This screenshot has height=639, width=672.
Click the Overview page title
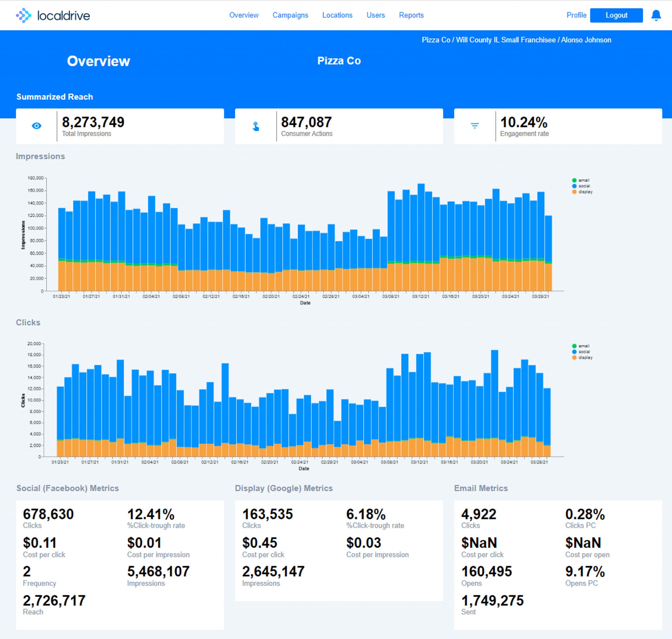pos(98,61)
